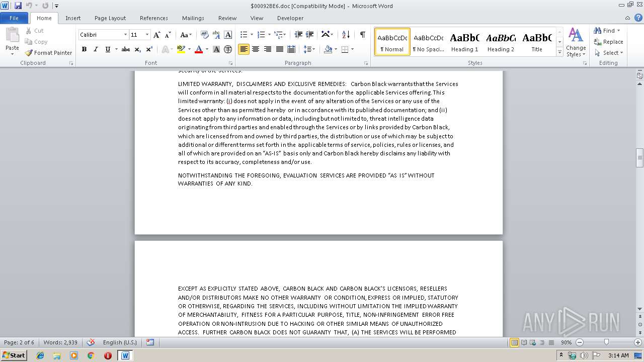The image size is (644, 362).
Task: Toggle Bold formatting
Action: point(84,49)
